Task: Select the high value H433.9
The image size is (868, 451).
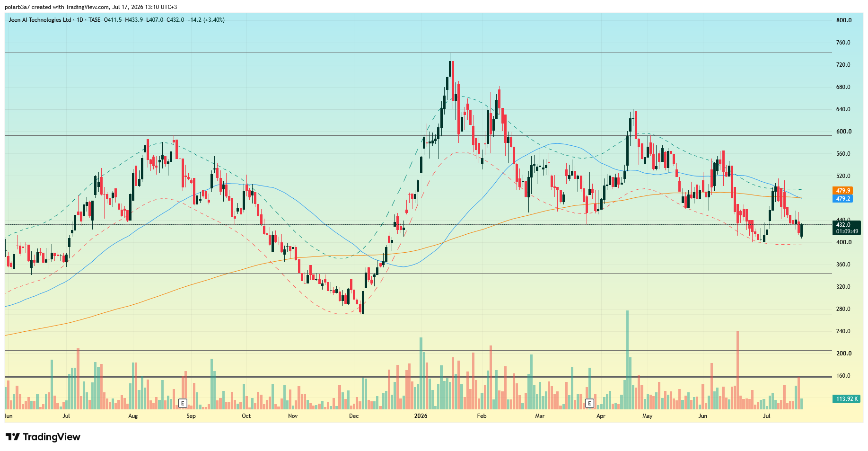Action: [x=134, y=20]
